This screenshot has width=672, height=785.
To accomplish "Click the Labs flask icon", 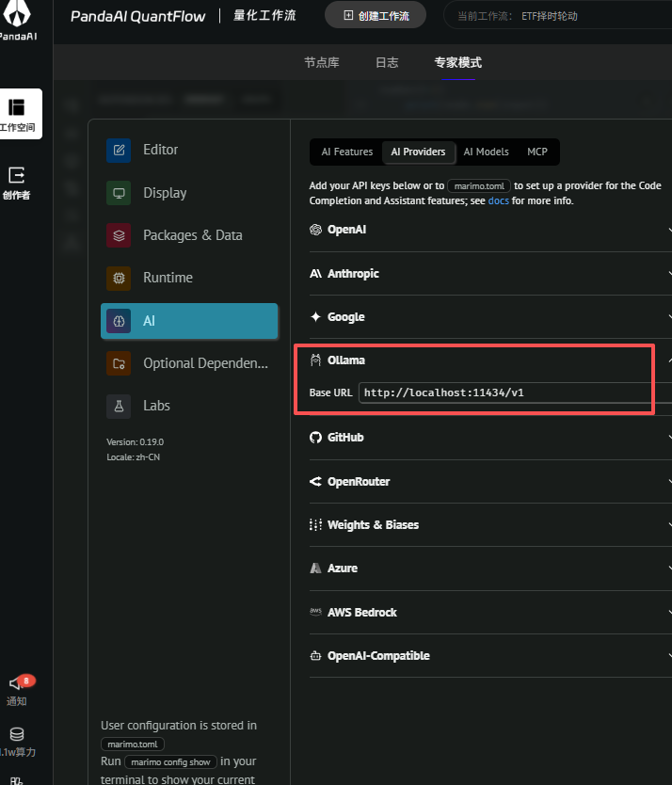I will tap(119, 406).
